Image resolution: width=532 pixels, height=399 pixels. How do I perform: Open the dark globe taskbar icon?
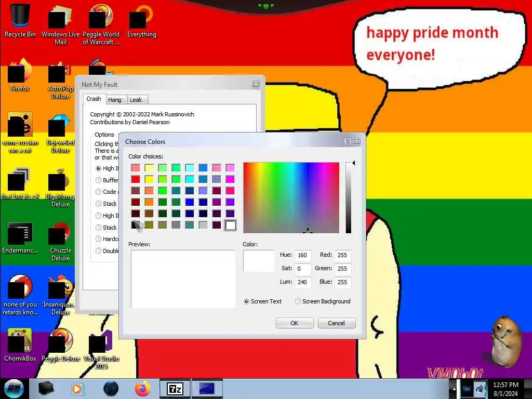click(111, 389)
